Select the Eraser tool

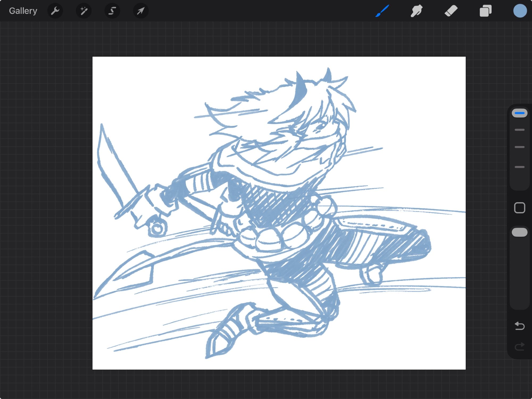[451, 11]
